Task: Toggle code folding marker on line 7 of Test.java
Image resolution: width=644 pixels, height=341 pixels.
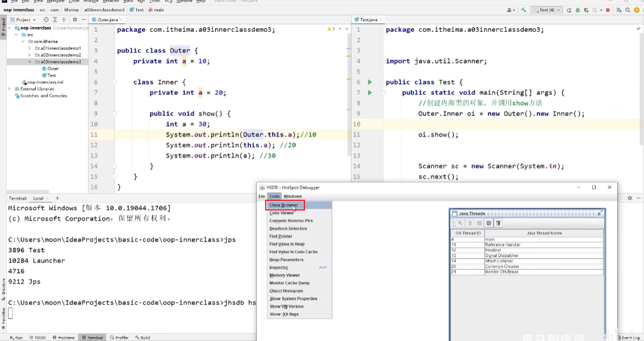Action: pyautogui.click(x=383, y=92)
